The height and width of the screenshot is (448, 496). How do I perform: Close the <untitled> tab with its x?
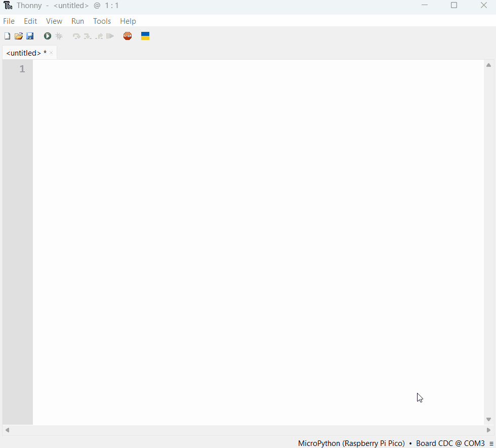tap(51, 53)
